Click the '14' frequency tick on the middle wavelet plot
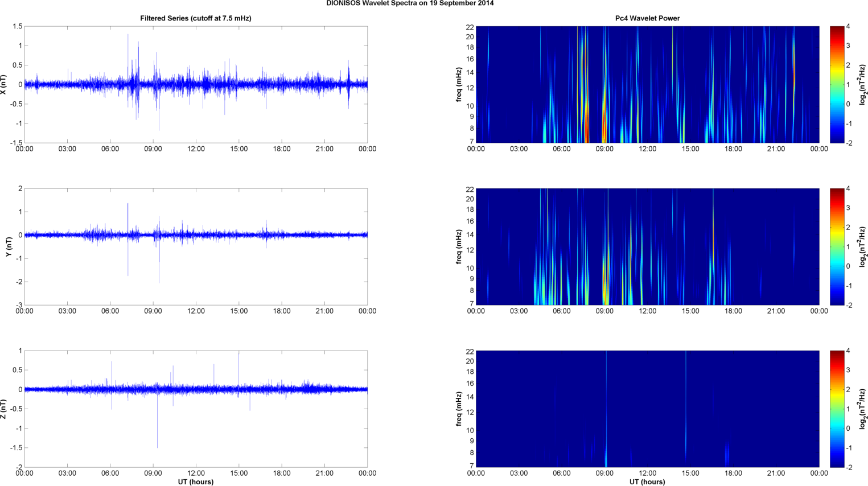 [470, 234]
